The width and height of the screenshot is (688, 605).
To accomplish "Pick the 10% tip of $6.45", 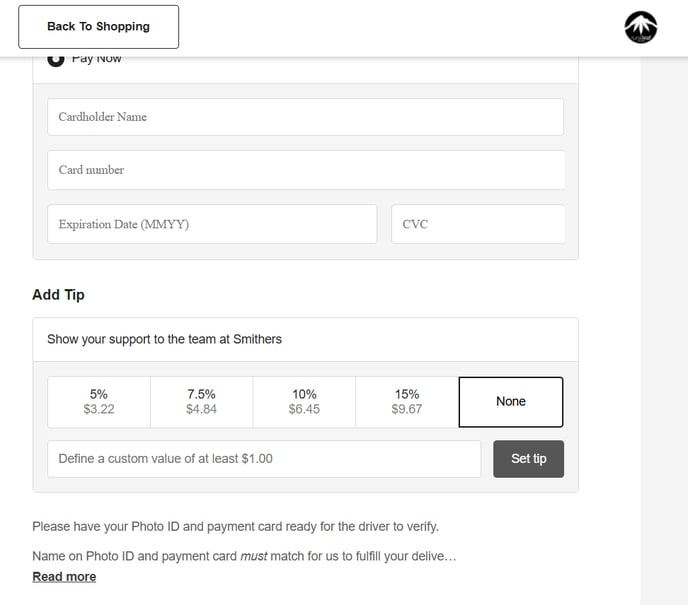I will pyautogui.click(x=304, y=401).
